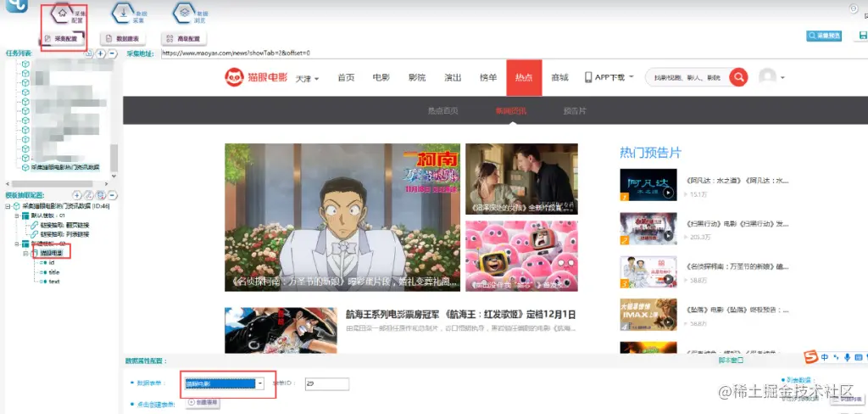Open the 采集配置 home hexagon icon
This screenshot has height=414, width=868.
coord(63,12)
